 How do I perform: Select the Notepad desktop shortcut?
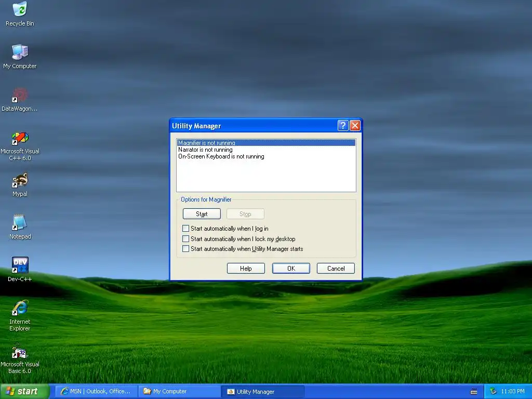click(20, 227)
